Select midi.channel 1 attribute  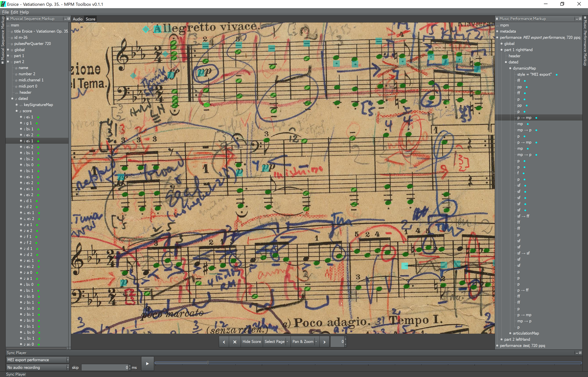pyautogui.click(x=31, y=80)
